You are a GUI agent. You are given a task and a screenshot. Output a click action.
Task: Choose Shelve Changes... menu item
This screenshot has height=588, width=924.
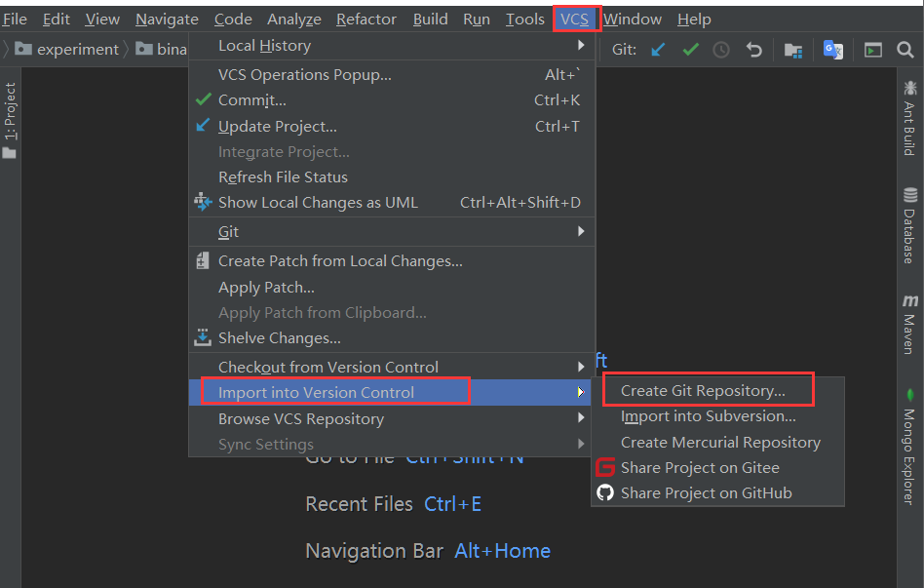click(x=392, y=338)
